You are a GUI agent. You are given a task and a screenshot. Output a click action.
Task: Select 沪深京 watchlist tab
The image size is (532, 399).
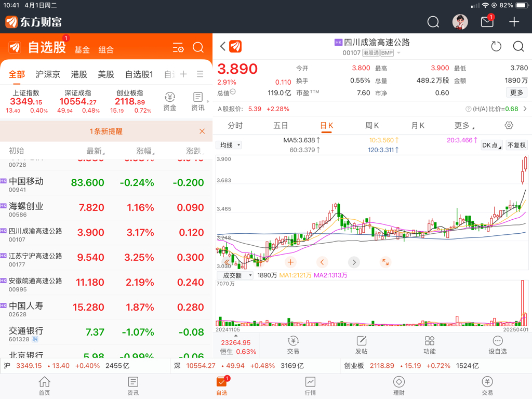(x=47, y=74)
